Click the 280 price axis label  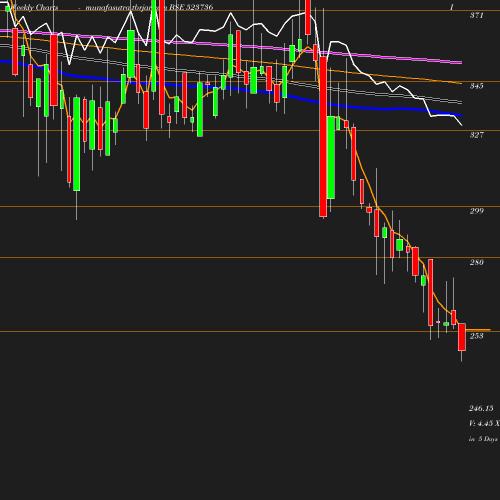coord(476,262)
